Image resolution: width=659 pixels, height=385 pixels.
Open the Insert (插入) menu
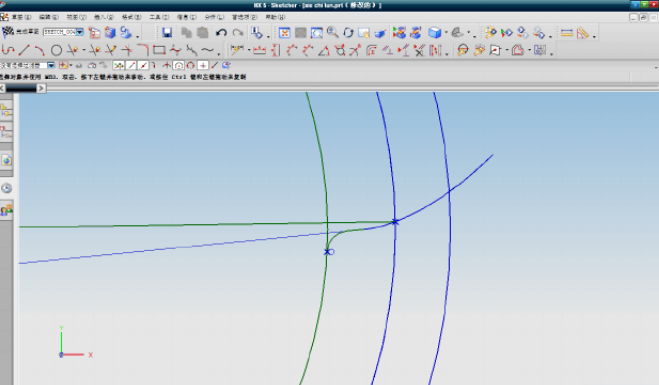[x=103, y=17]
